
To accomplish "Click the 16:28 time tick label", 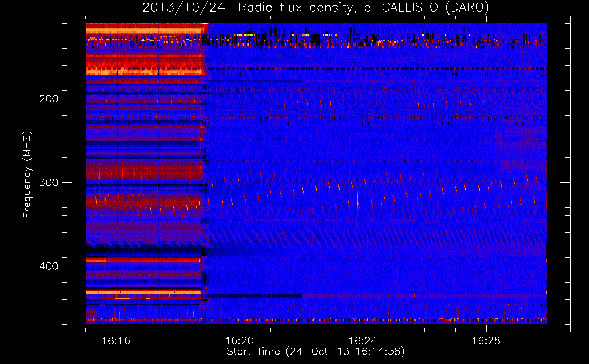I will (x=486, y=341).
